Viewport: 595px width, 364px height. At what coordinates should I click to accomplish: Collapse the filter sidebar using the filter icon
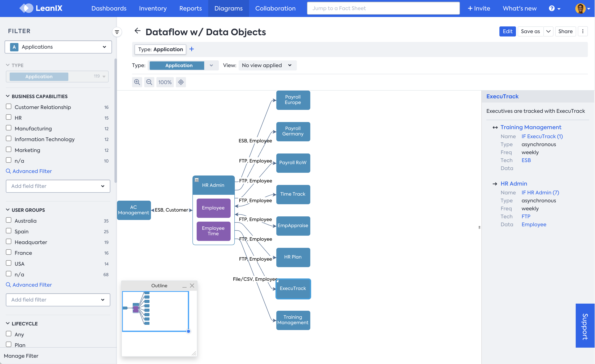pyautogui.click(x=117, y=32)
